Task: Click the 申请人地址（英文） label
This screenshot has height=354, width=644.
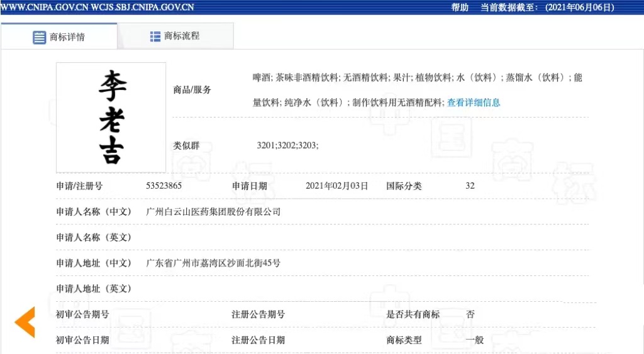Action: (94, 289)
